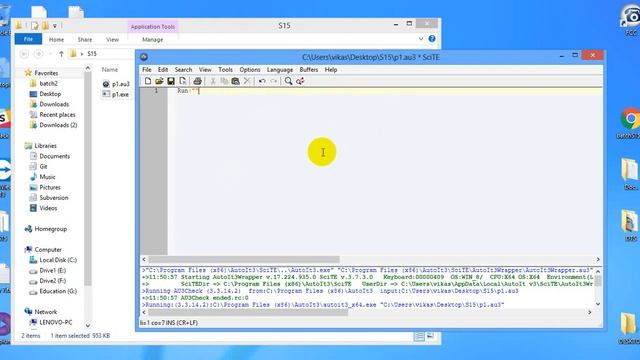Create a new file in SciTE toolbar
640x360 pixels.
click(148, 81)
